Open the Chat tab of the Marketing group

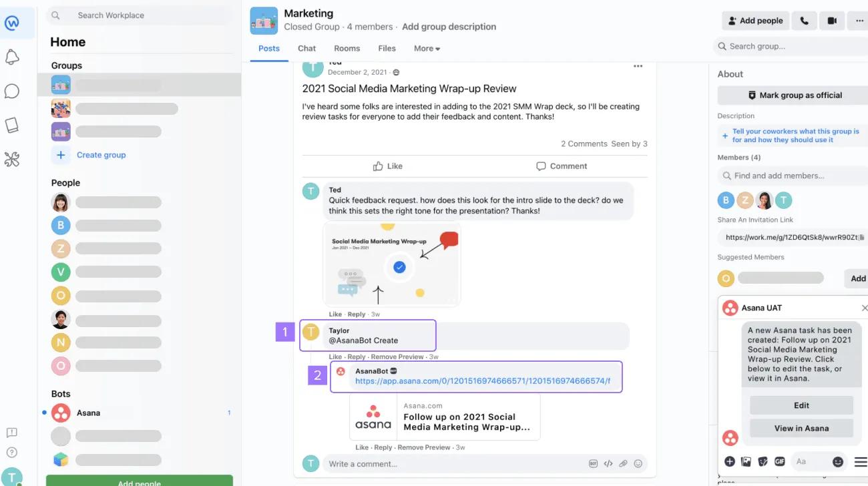(x=306, y=48)
